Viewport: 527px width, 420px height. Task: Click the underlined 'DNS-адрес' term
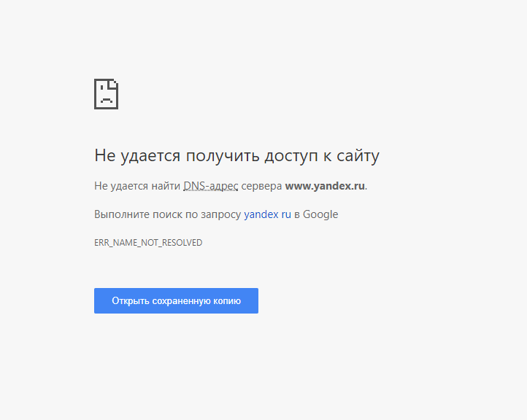(x=211, y=186)
